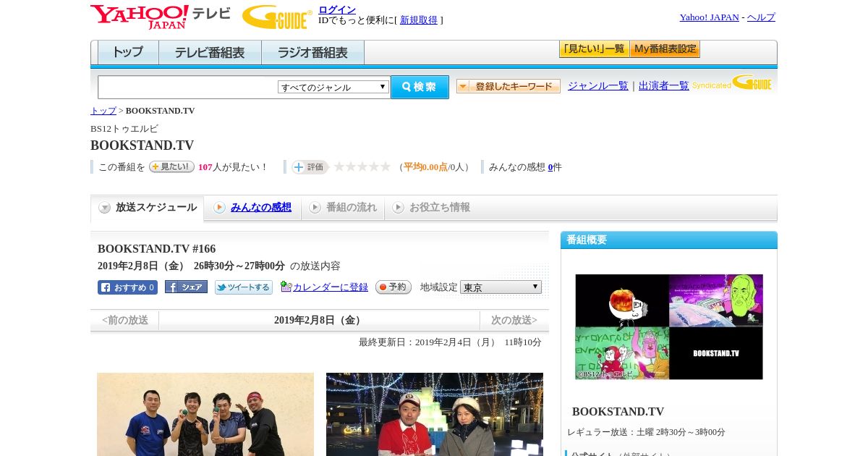Click the お役立ち情報 tab arrow icon
This screenshot has width=868, height=456.
click(398, 208)
